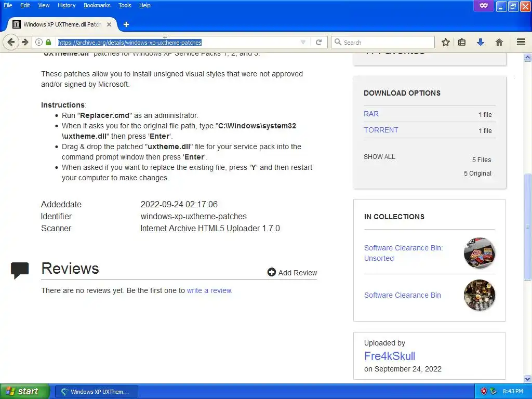This screenshot has height=399, width=532.
Task: Download the TORRENT file option
Action: (x=381, y=130)
